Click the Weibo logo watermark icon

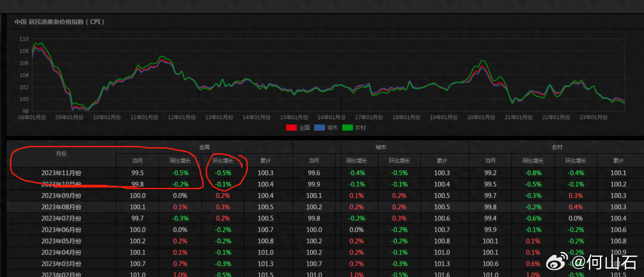pyautogui.click(x=560, y=263)
